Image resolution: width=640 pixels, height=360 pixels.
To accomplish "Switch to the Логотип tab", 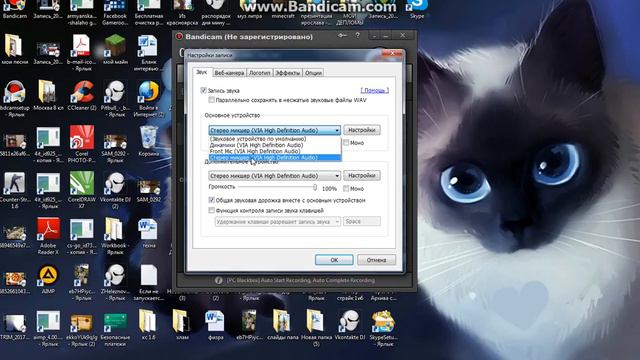I will point(260,73).
